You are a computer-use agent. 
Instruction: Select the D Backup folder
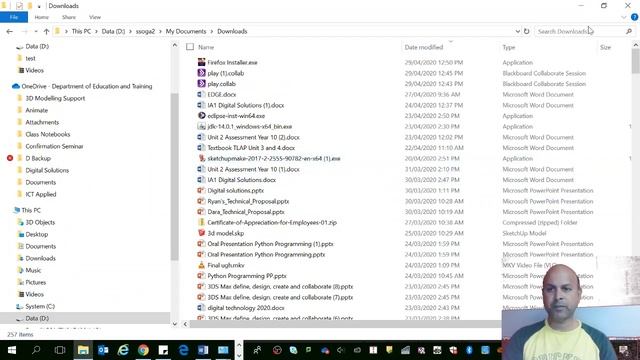(38, 158)
